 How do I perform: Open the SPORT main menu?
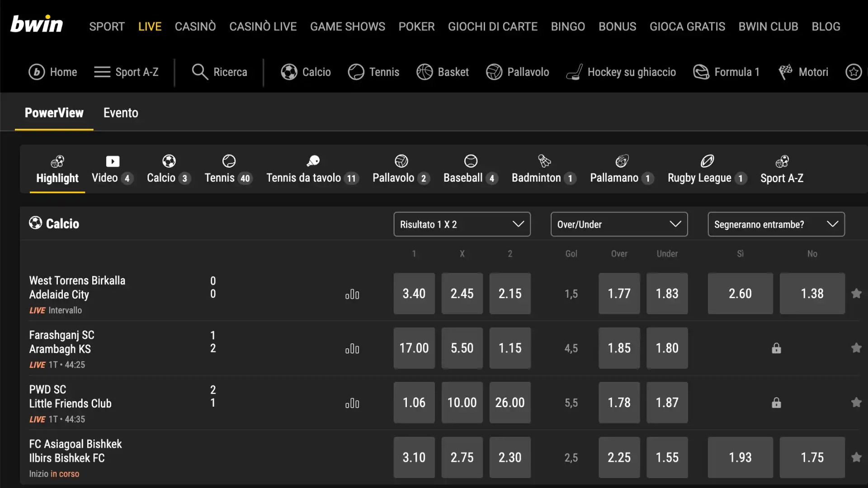pyautogui.click(x=107, y=27)
